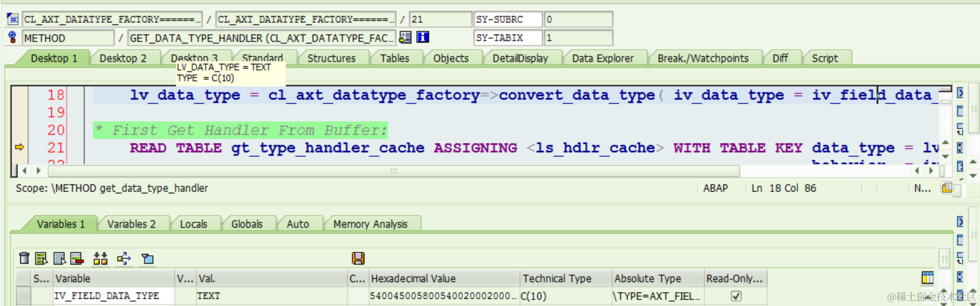This screenshot has width=980, height=306.
Task: Select the Variables 1 tab
Action: 61,224
